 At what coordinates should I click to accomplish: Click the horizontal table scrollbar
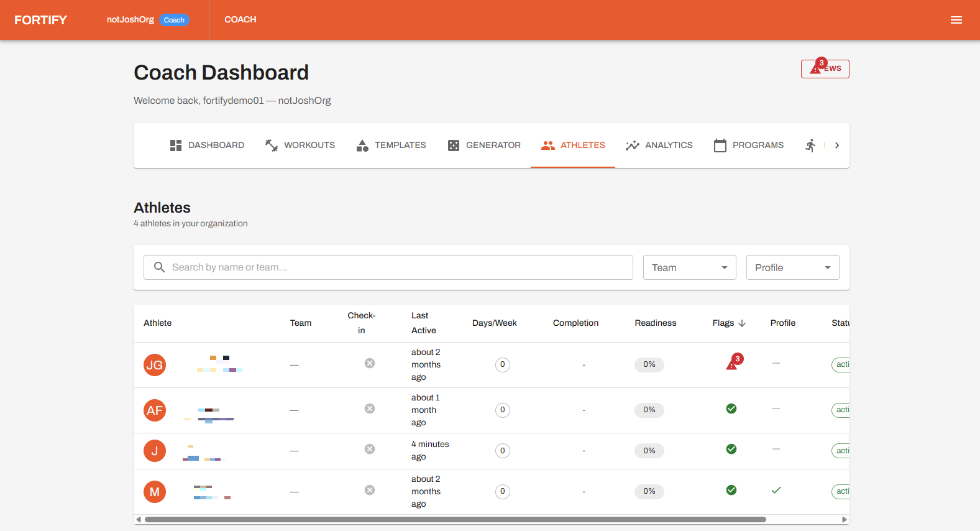coord(455,519)
